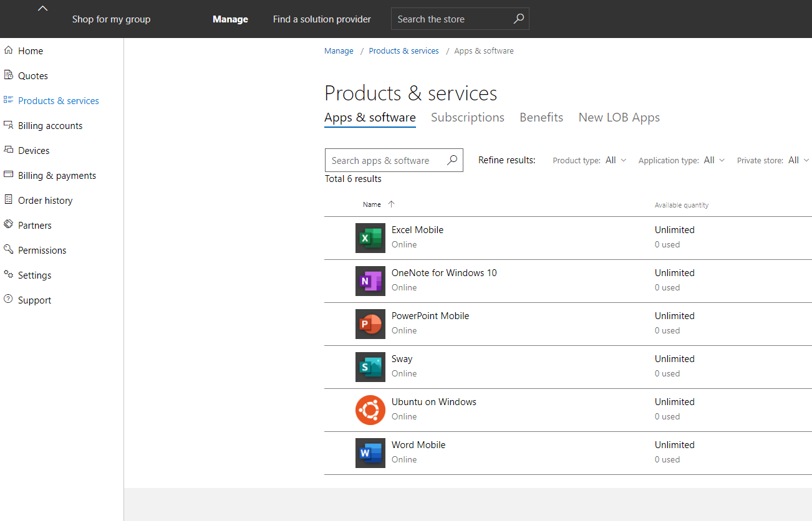Viewport: 812px width, 521px height.
Task: Select Shop for my group
Action: (111, 19)
